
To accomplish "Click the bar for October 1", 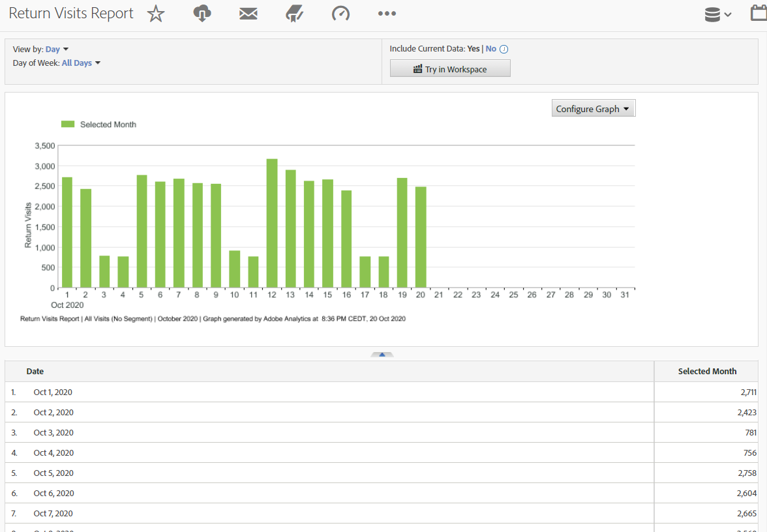I will point(67,232).
